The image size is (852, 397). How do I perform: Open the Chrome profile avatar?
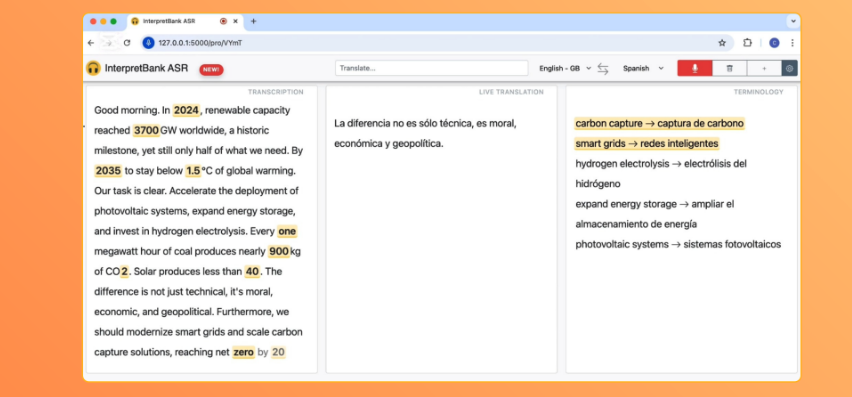(774, 43)
